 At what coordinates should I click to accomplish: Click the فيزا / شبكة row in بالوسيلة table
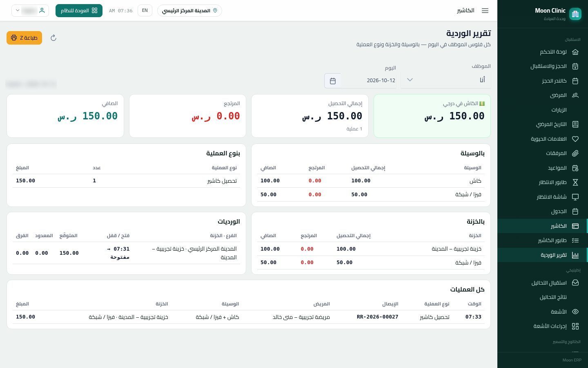pos(371,195)
